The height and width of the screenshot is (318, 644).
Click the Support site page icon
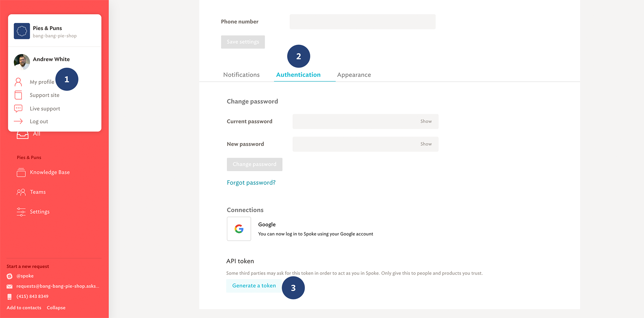click(18, 95)
